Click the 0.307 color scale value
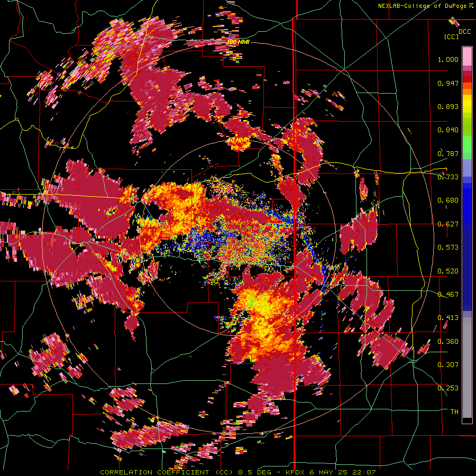The width and height of the screenshot is (476, 476). (448, 364)
